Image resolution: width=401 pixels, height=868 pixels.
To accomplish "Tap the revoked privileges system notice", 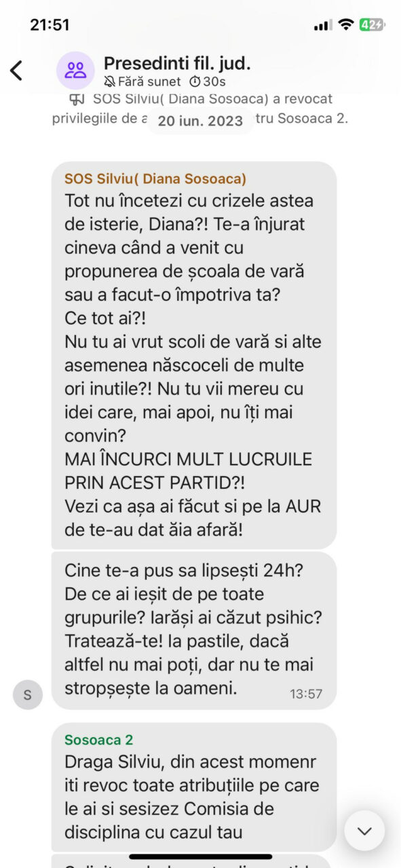I will [200, 108].
